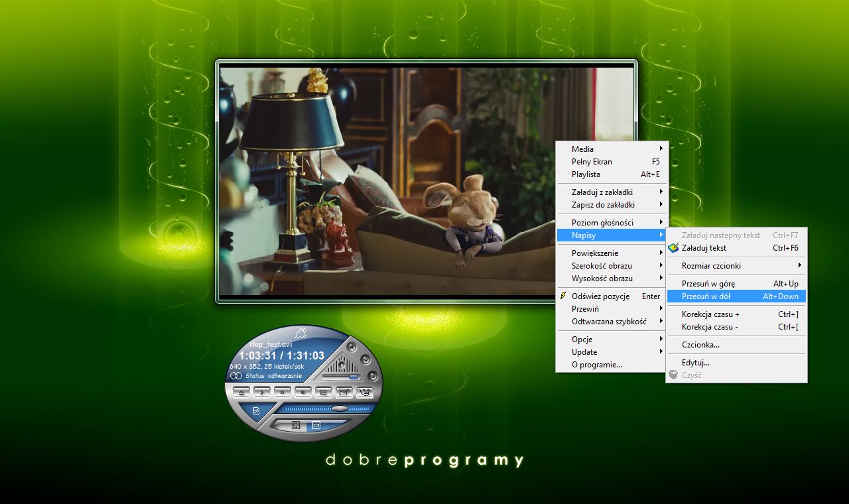Screen dimensions: 849x504
Task: Select Załaduj tekst in Napisy submenu
Action: pos(736,247)
